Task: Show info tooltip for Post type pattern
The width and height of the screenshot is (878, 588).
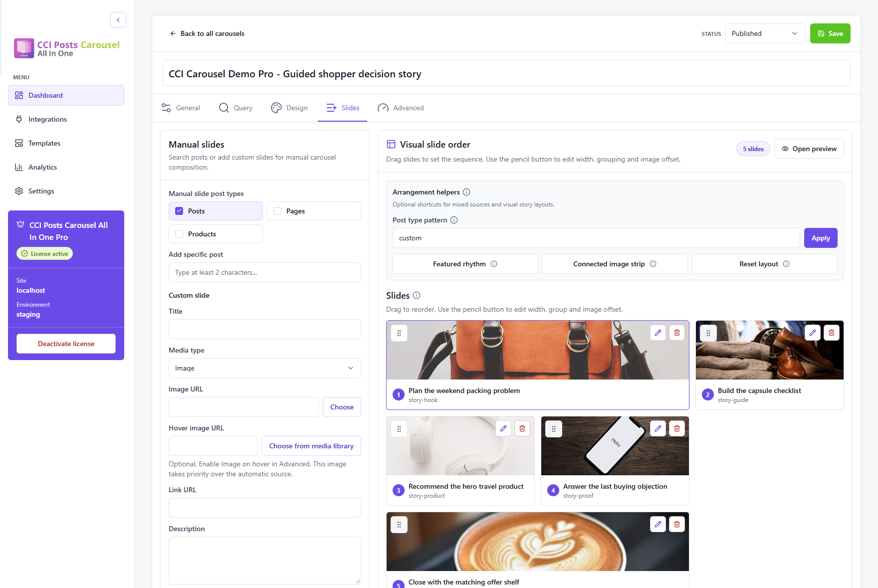Action: click(454, 220)
